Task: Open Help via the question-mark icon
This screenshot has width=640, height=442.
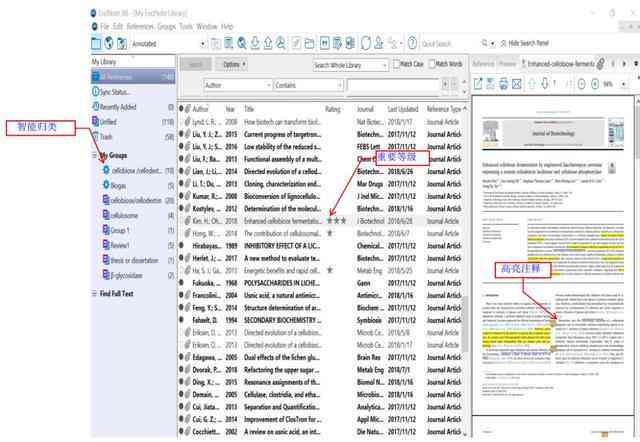Action: tap(412, 43)
